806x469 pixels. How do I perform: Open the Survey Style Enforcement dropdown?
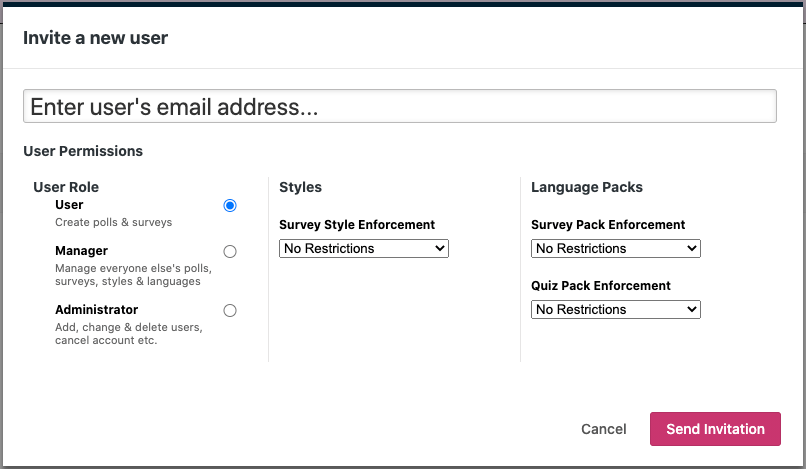[x=364, y=248]
